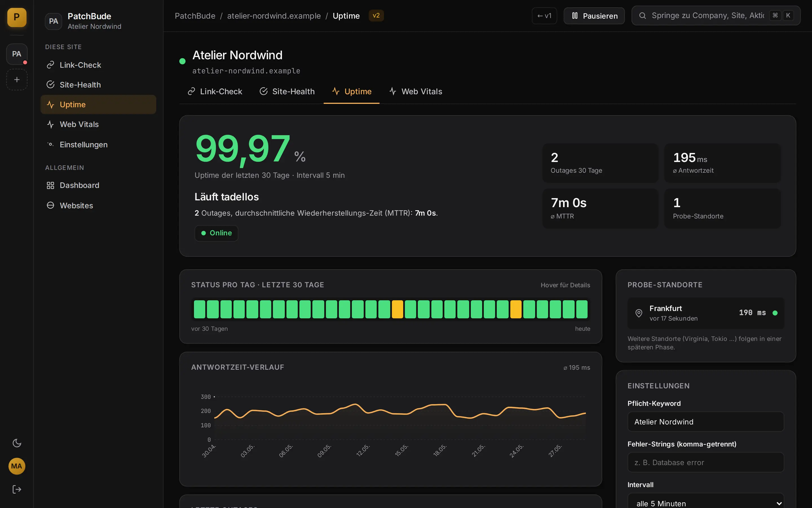Switch to the Web Vitals tab

415,91
